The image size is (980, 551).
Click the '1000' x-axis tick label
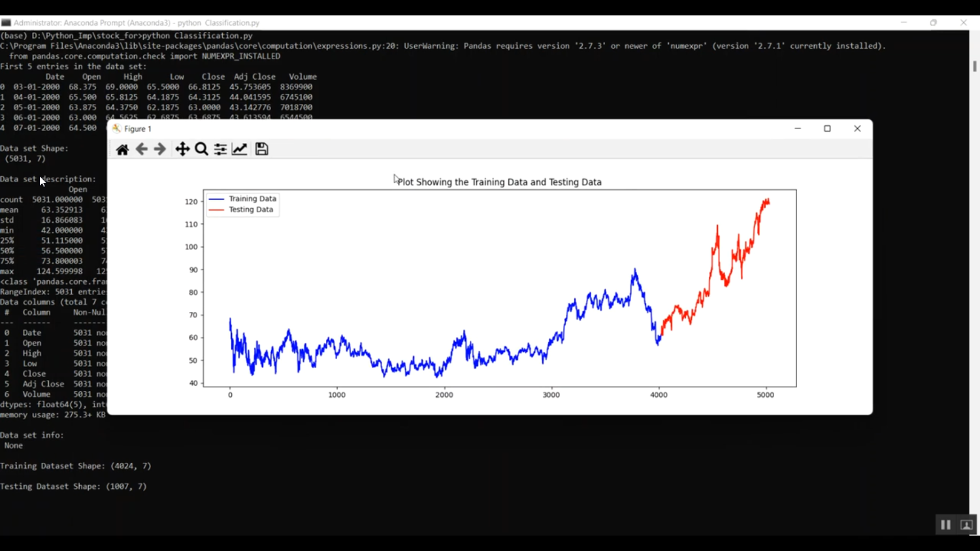[x=337, y=395]
